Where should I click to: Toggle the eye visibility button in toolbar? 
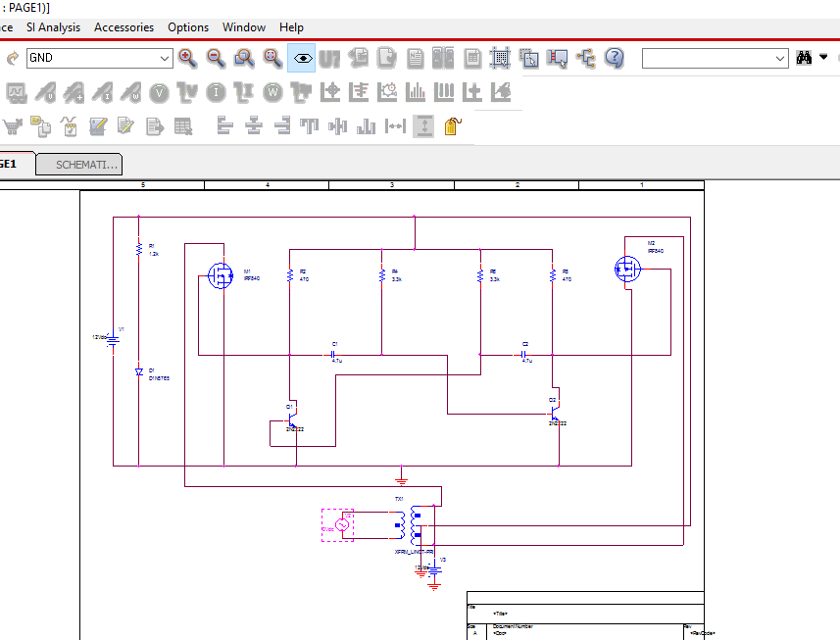click(x=302, y=58)
